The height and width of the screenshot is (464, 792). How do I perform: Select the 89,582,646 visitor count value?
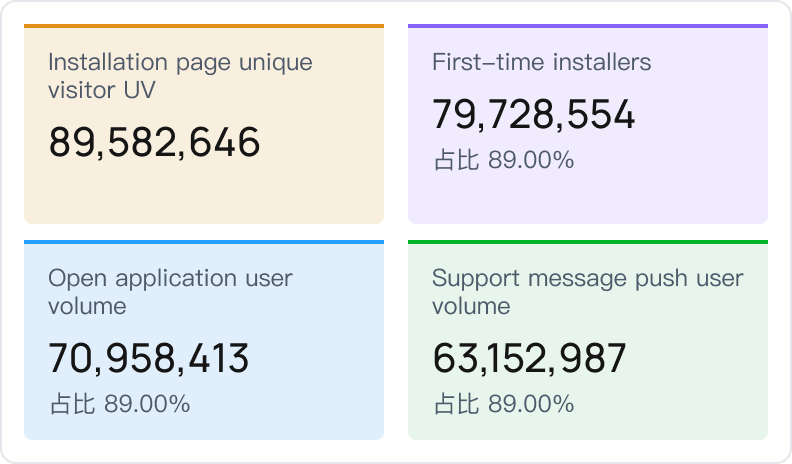pos(154,142)
